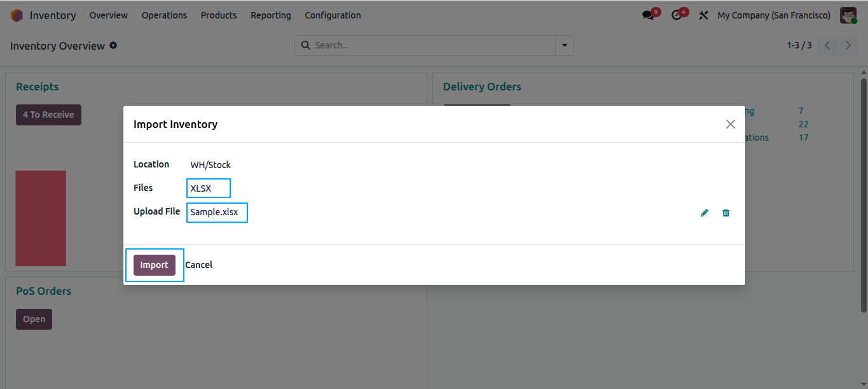This screenshot has height=389, width=868.
Task: Go to next page arrow
Action: point(848,45)
